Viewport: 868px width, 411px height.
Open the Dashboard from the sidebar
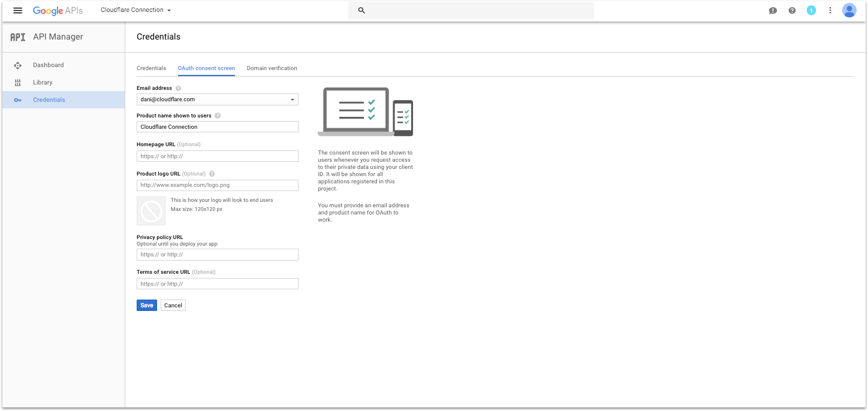48,65
